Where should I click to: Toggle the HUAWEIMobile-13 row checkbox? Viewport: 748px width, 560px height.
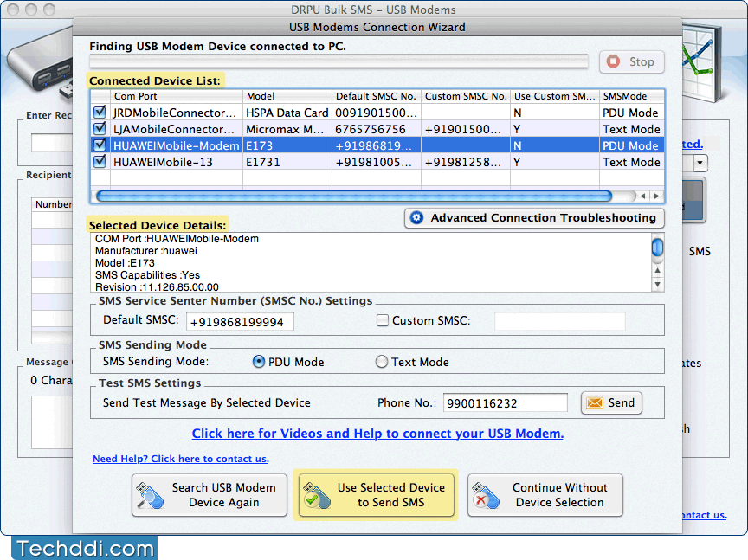tap(100, 162)
